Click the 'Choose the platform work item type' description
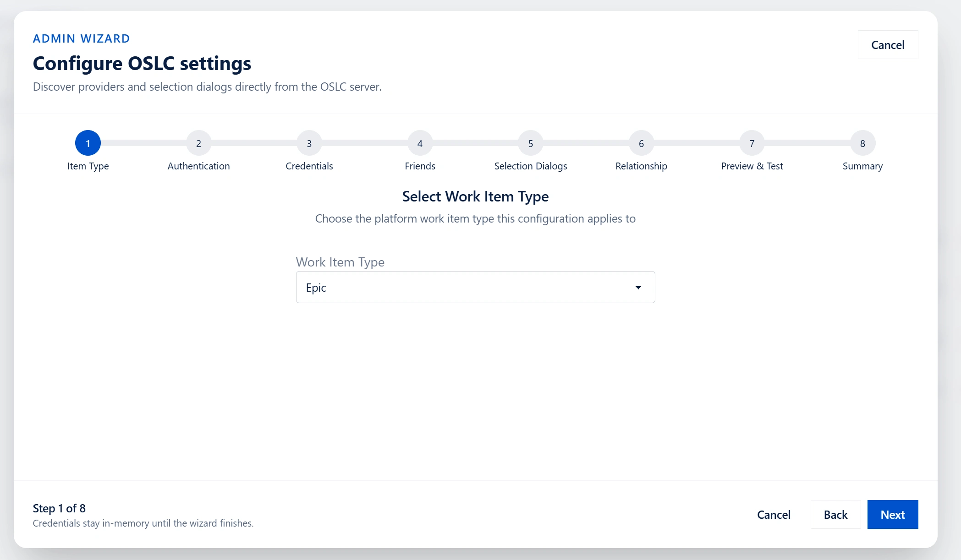Image resolution: width=961 pixels, height=560 pixels. click(475, 219)
